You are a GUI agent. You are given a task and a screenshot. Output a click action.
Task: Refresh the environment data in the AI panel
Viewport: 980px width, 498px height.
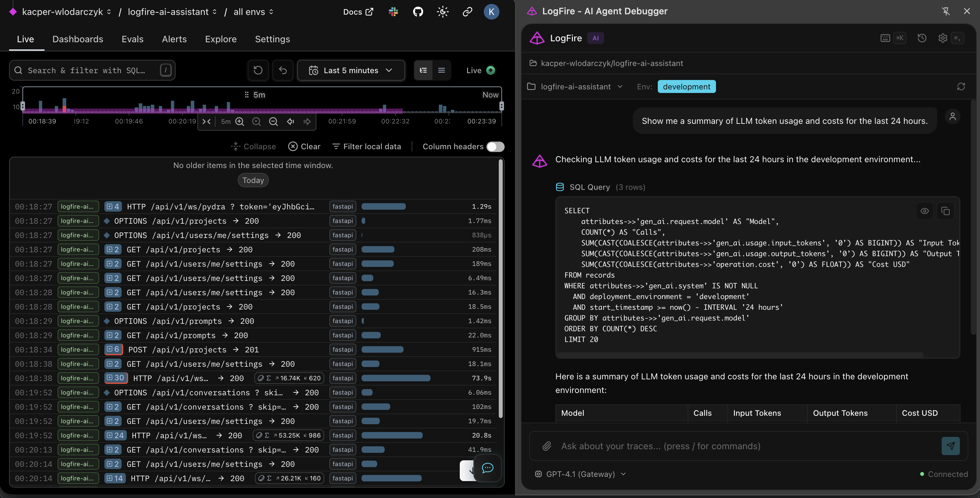coord(961,86)
